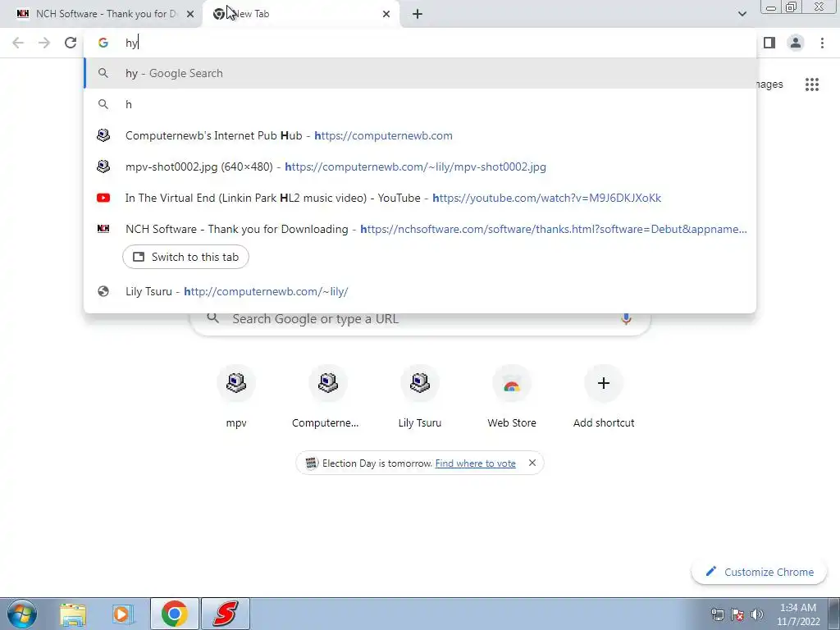Image resolution: width=840 pixels, height=630 pixels.
Task: Open the volume speaker tray icon
Action: (757, 614)
